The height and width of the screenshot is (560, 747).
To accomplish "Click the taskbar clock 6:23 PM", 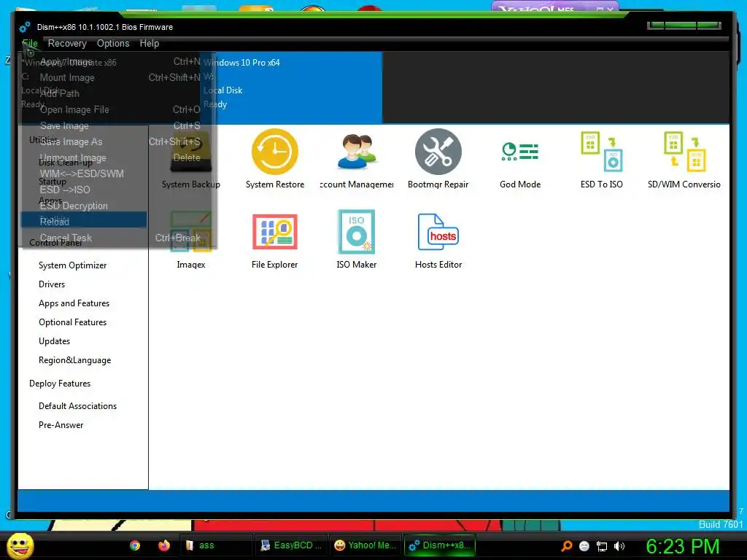I will (x=683, y=546).
